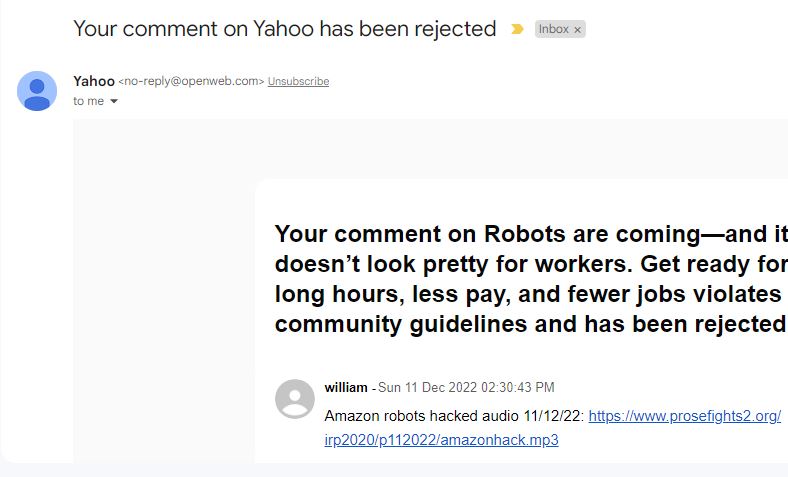
Task: Click the bold heading "Your comment on Robots are coming"
Action: (x=487, y=234)
